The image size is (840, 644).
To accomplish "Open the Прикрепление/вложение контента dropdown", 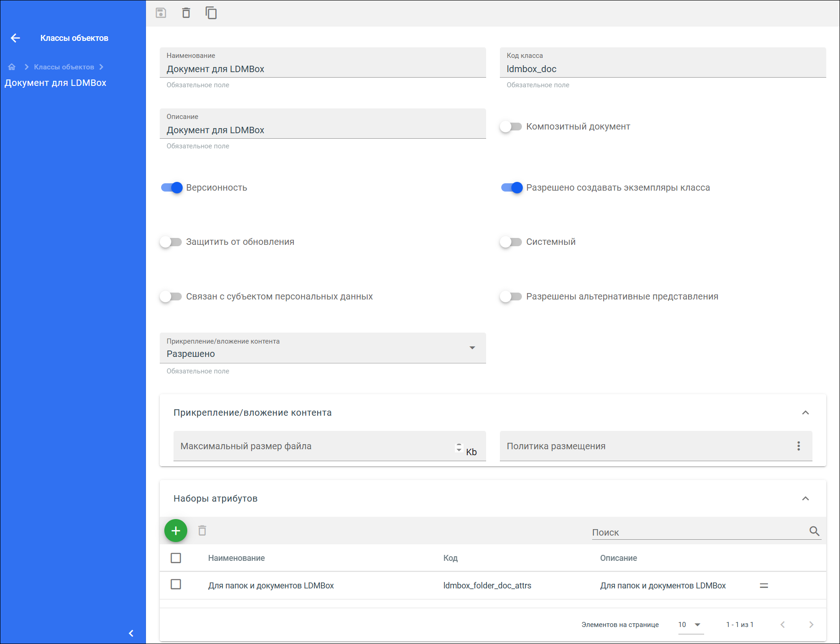I will point(323,348).
